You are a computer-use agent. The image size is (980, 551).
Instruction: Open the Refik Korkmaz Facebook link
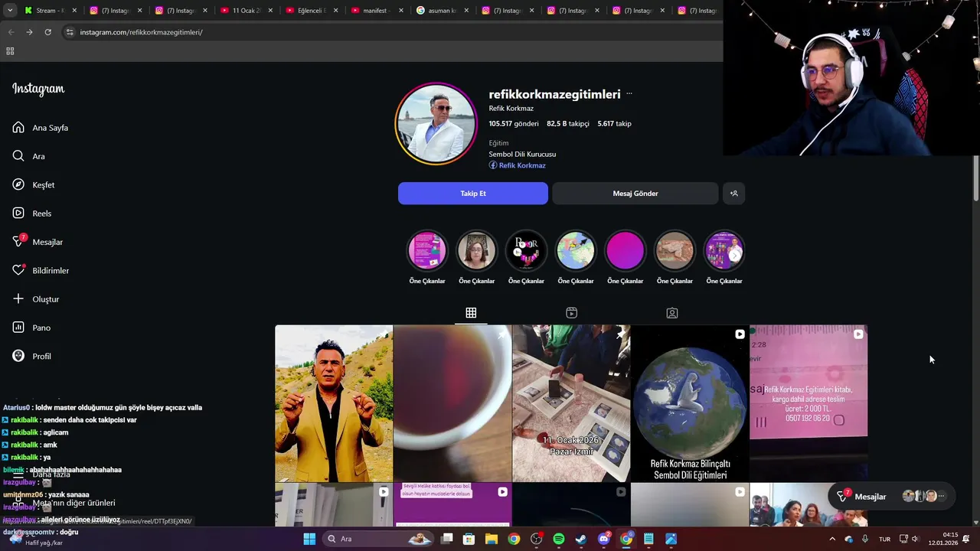[518, 165]
